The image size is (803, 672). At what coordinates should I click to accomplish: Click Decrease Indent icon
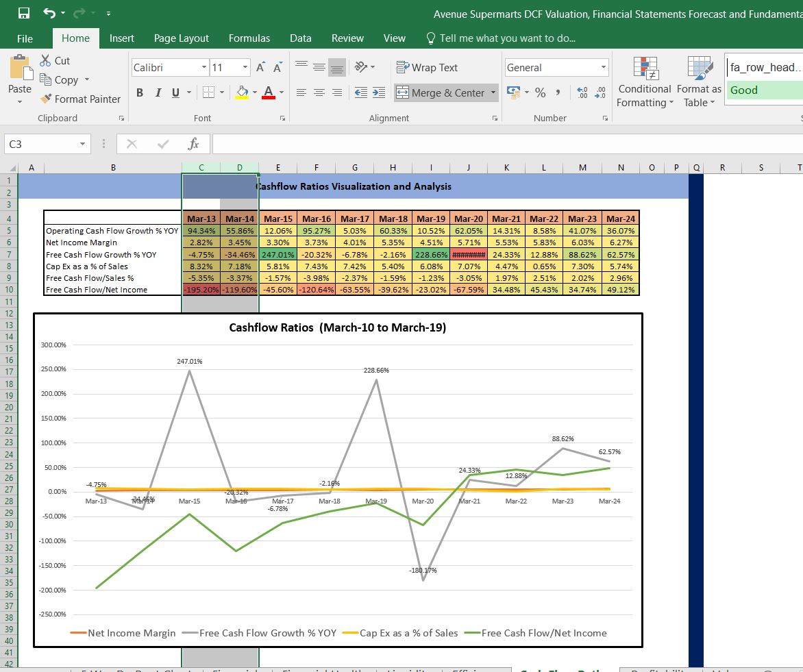click(x=361, y=92)
